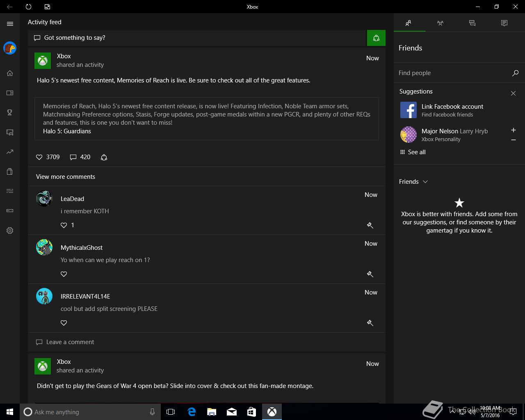Click Leave a comment field
Viewport: 525px width, 420px height.
coord(207,342)
